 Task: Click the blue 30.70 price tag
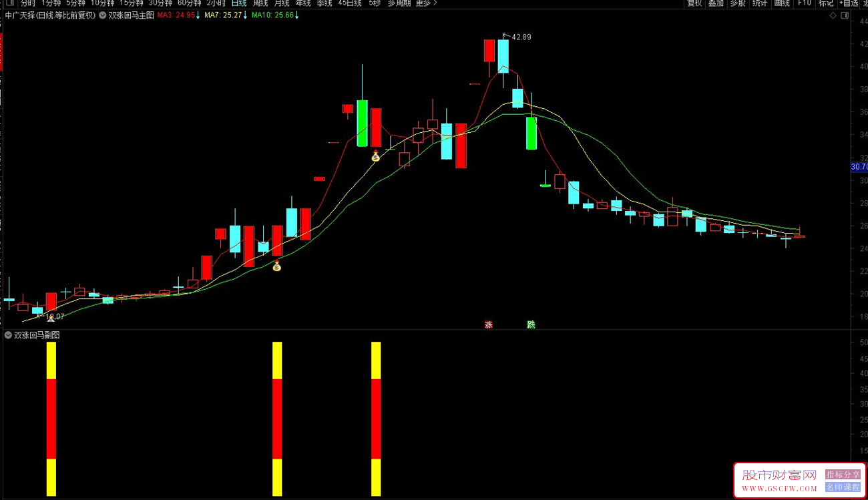point(859,166)
